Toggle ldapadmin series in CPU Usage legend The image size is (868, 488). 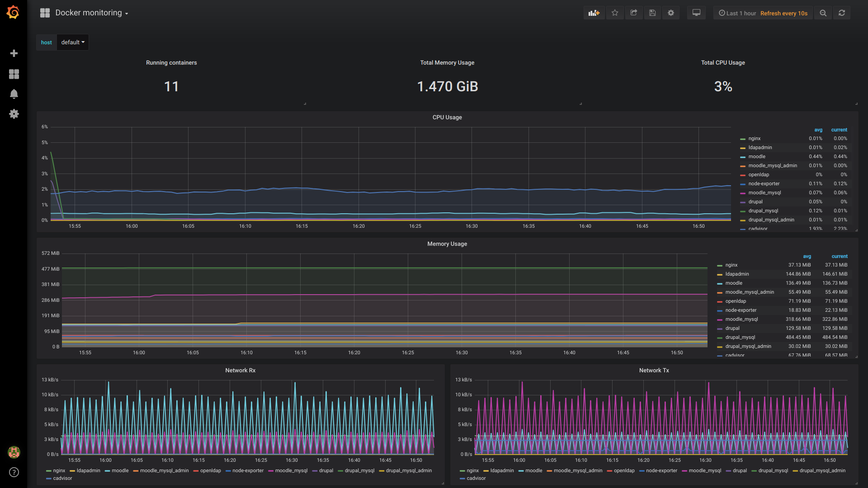(760, 148)
